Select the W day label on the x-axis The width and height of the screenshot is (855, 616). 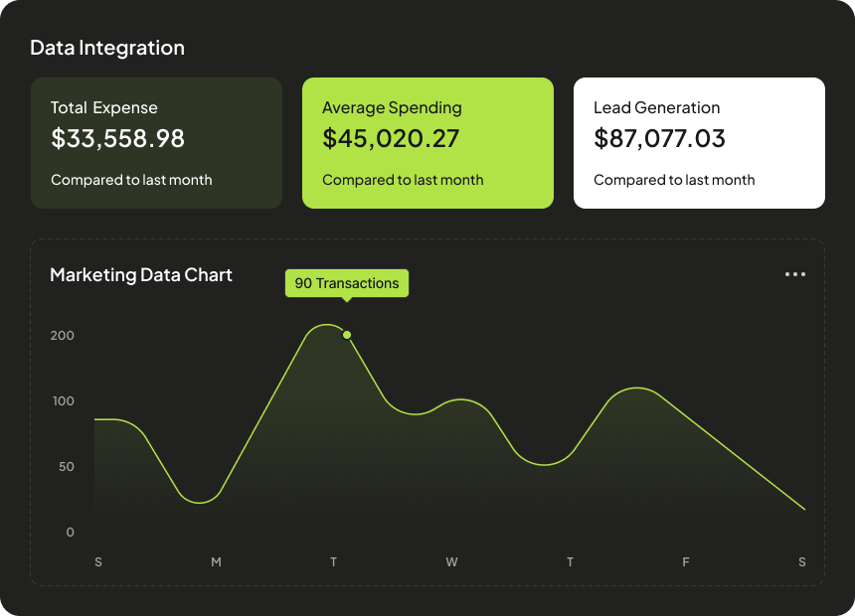pos(451,562)
